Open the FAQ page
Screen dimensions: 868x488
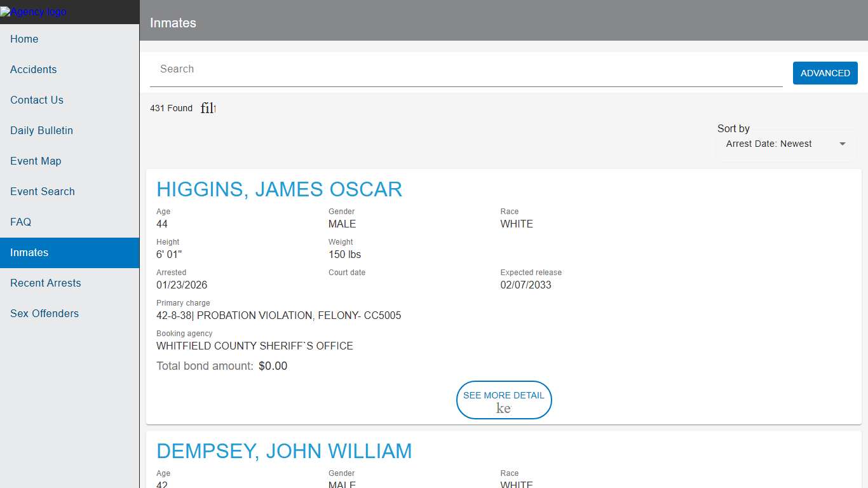click(20, 222)
